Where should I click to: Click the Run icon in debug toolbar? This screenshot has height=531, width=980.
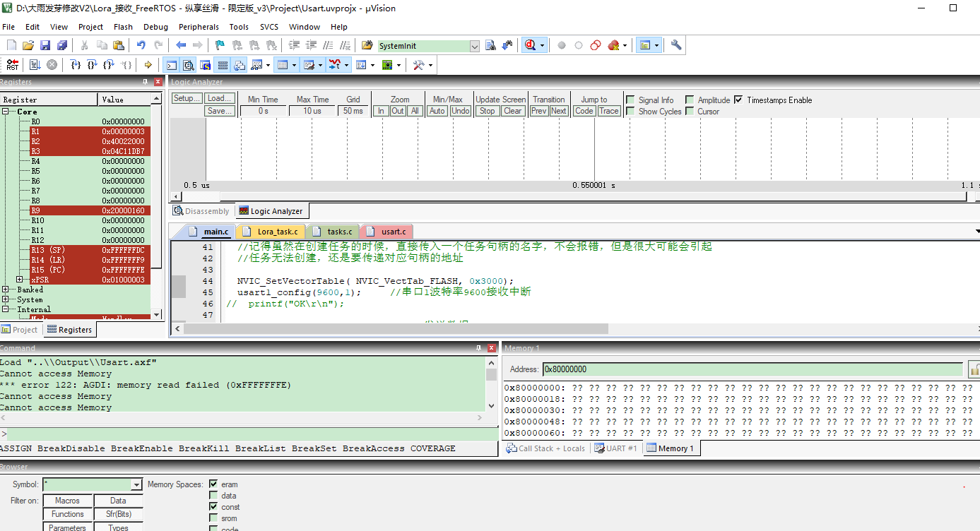(x=35, y=65)
